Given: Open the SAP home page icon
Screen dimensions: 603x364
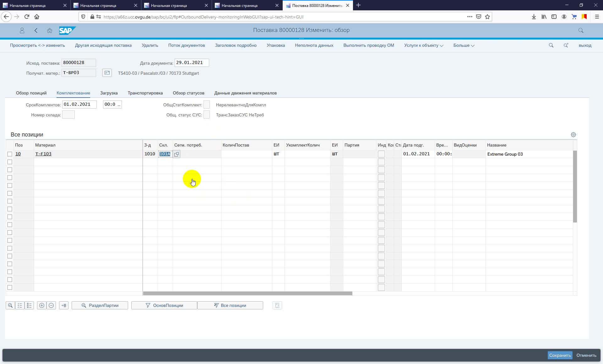Looking at the screenshot, I should pyautogui.click(x=50, y=30).
